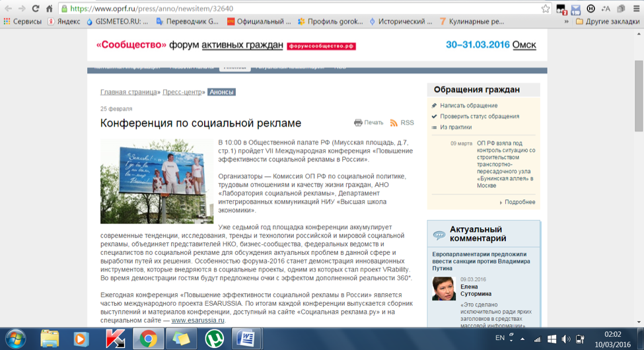Screen dimensions: 644x350
Task: Open the EN language indicator
Action: click(x=500, y=337)
